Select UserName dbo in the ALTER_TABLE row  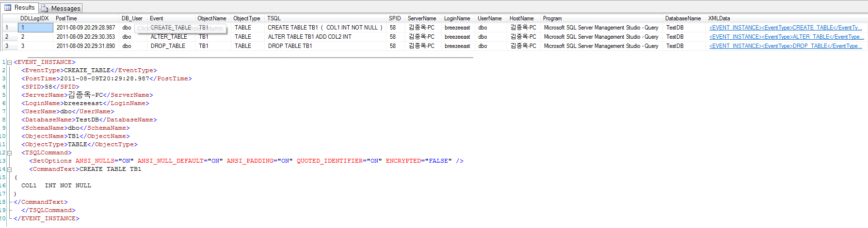click(x=491, y=37)
